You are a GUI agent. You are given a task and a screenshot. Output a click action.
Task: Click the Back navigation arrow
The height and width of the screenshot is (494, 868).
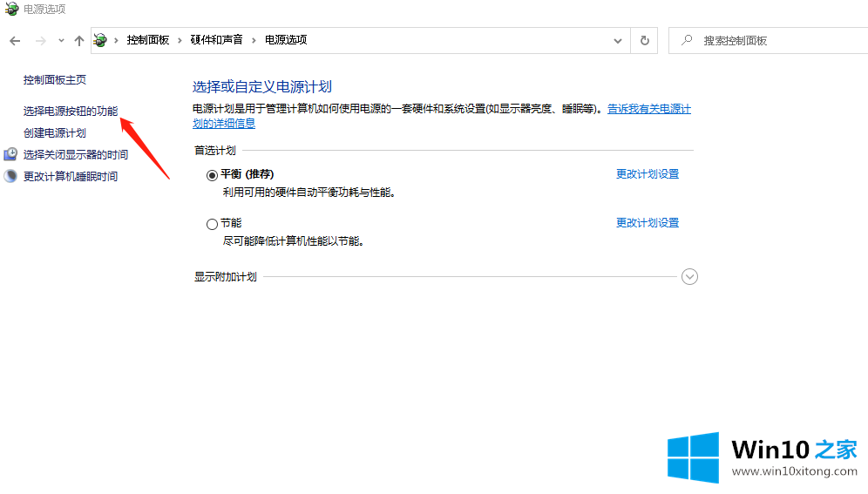click(15, 40)
